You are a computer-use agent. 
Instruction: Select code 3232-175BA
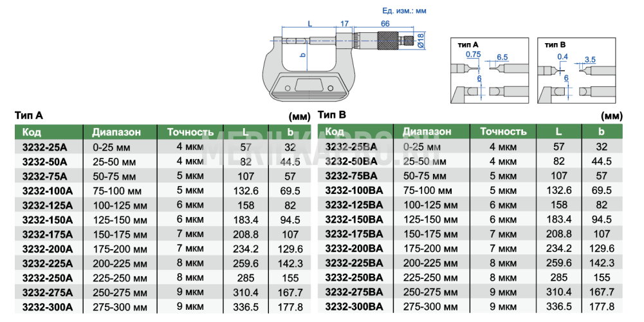pyautogui.click(x=354, y=234)
